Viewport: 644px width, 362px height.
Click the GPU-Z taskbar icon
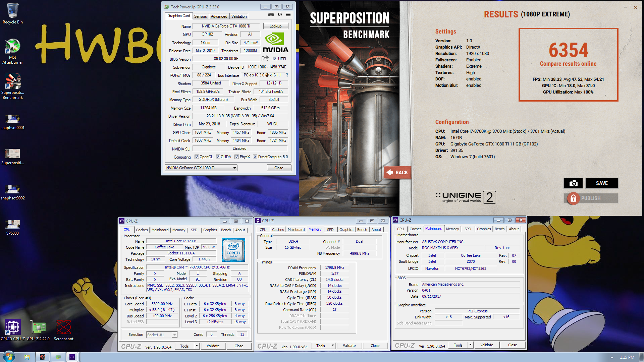[x=58, y=357]
